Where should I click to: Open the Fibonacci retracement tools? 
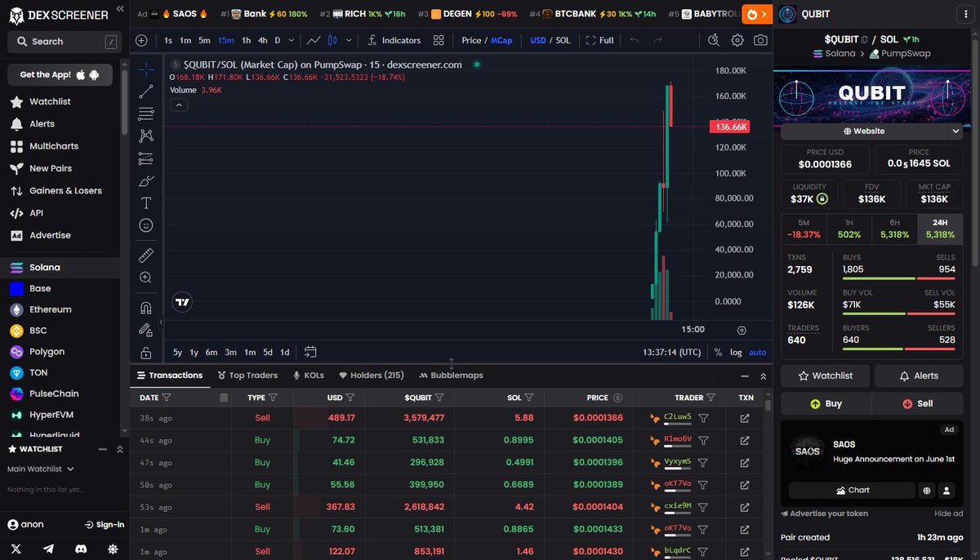(x=146, y=113)
